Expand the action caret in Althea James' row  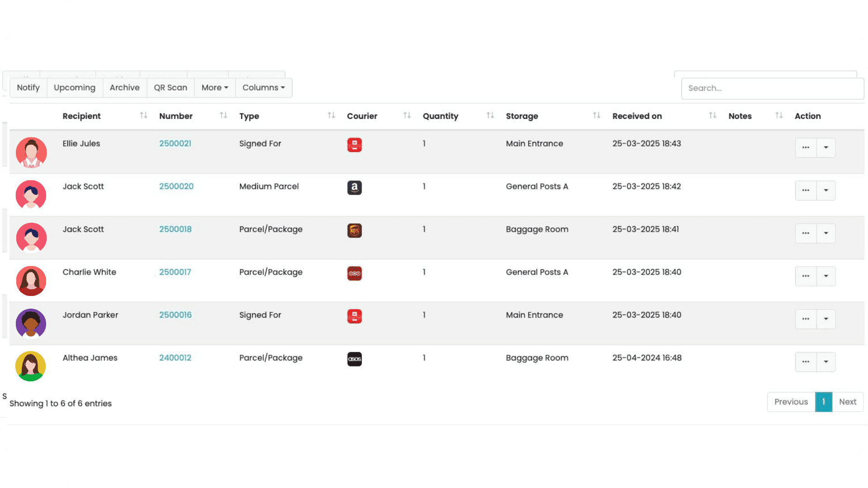(826, 362)
